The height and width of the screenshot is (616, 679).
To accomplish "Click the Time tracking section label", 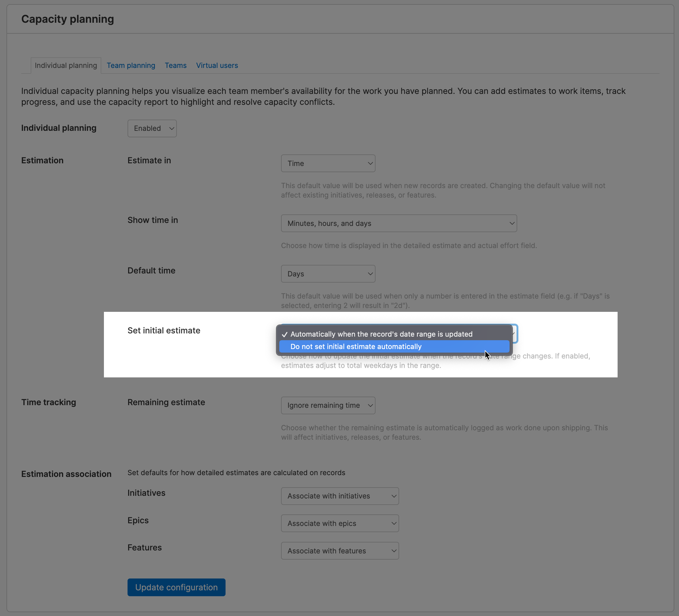I will click(x=48, y=402).
